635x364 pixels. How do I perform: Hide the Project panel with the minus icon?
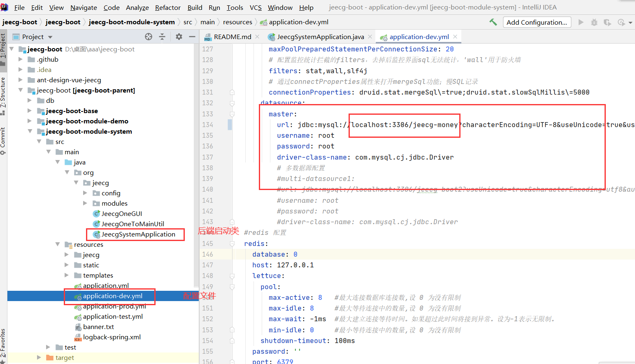192,37
